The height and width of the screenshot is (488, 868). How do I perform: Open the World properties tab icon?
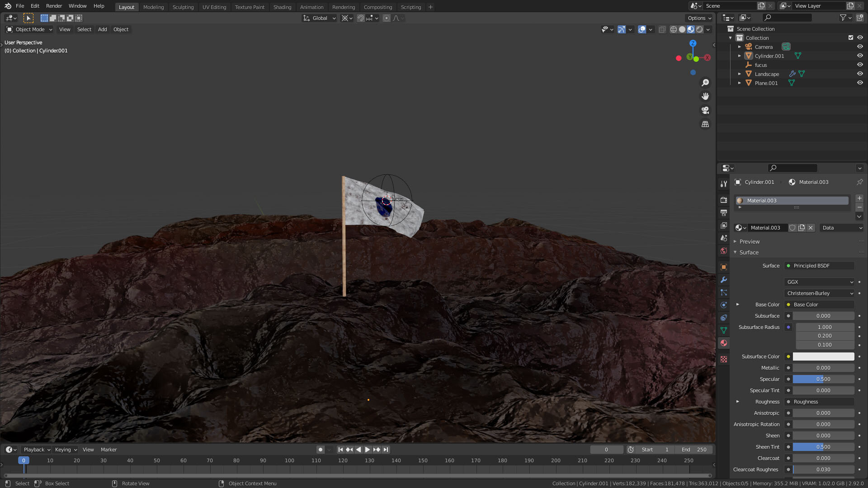724,251
